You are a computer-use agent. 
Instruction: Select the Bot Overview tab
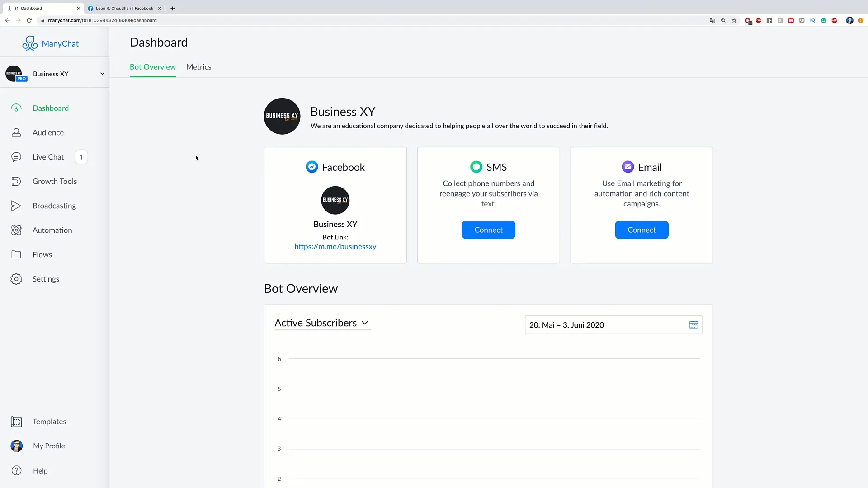tap(153, 67)
